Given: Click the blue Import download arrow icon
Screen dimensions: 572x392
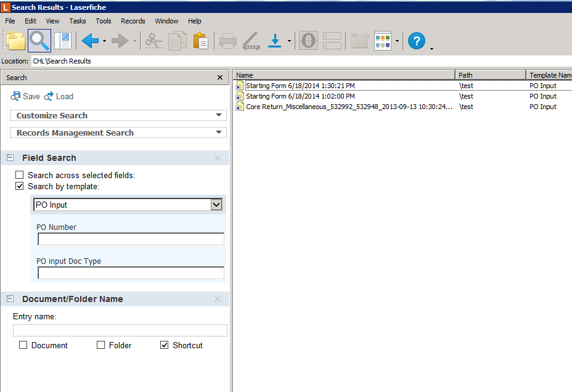Looking at the screenshot, I should click(x=275, y=41).
